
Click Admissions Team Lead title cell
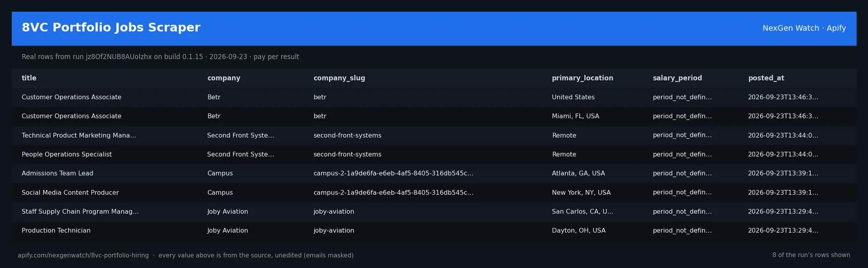(x=57, y=174)
